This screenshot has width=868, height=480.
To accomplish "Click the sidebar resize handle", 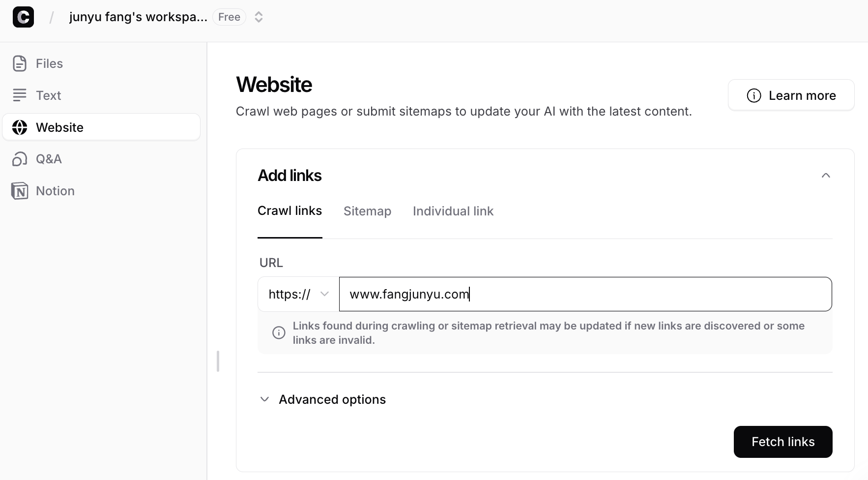I will [x=218, y=361].
